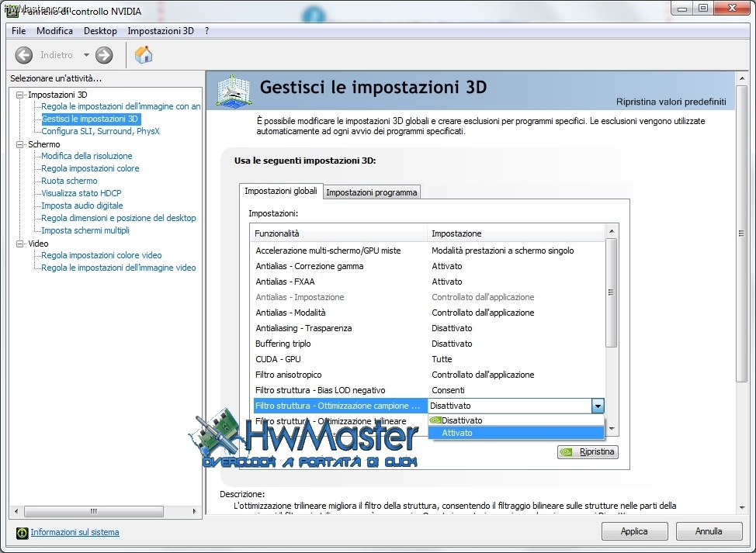Select Antialias - FXAA row
Screen dimensions: 756x553
(428, 282)
